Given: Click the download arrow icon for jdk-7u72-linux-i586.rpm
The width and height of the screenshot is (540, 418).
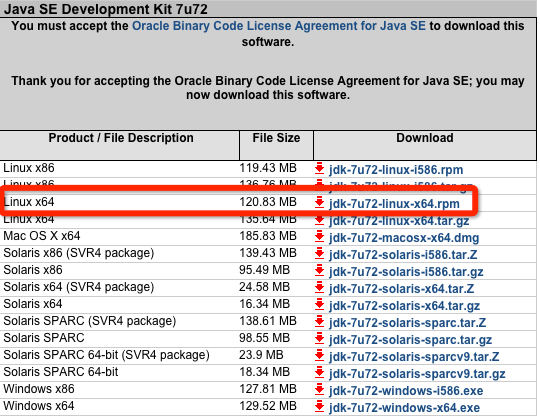Looking at the screenshot, I should click(x=320, y=169).
